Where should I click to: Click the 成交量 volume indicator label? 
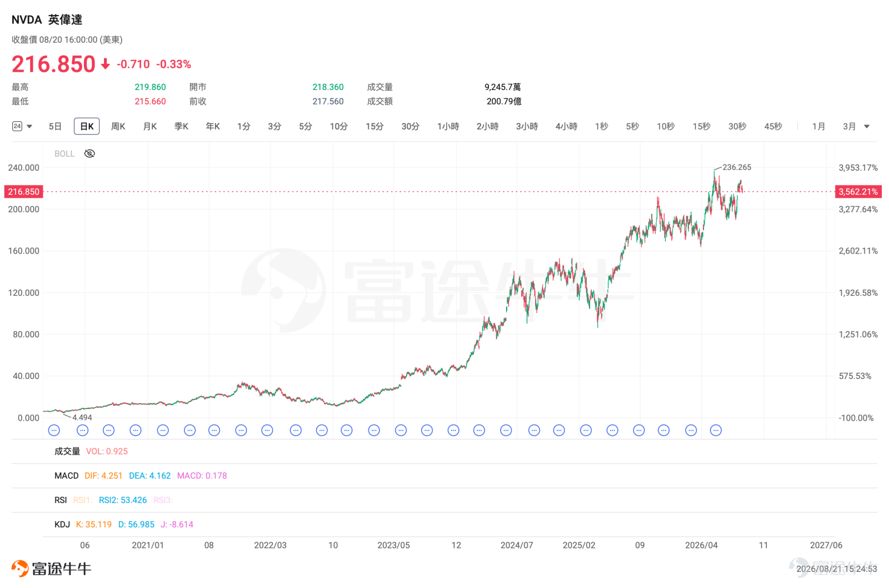[x=67, y=451]
